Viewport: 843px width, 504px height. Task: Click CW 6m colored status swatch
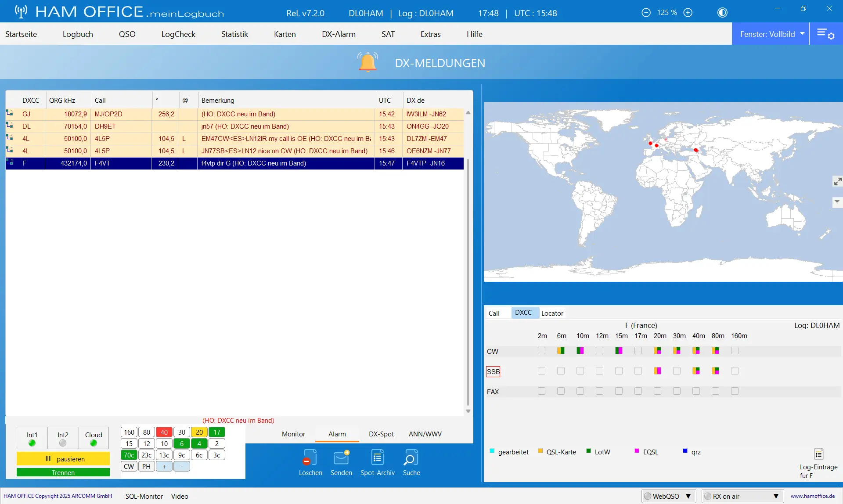point(561,350)
